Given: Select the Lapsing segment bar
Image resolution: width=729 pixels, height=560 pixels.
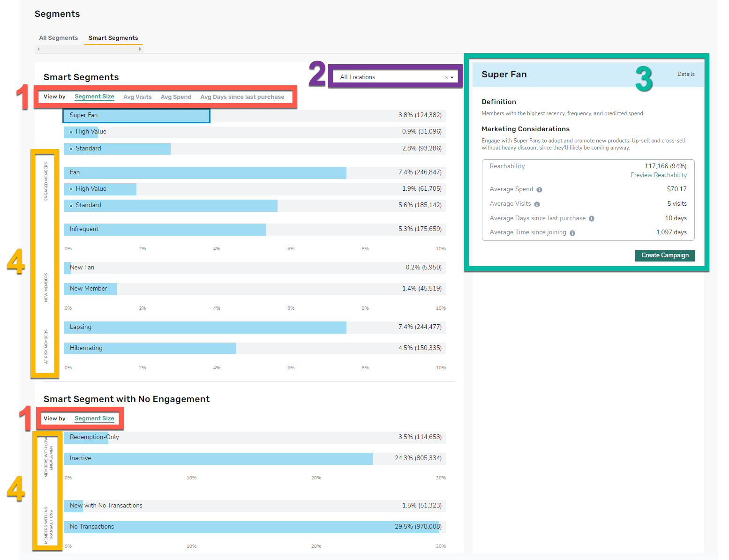Looking at the screenshot, I should click(x=255, y=327).
